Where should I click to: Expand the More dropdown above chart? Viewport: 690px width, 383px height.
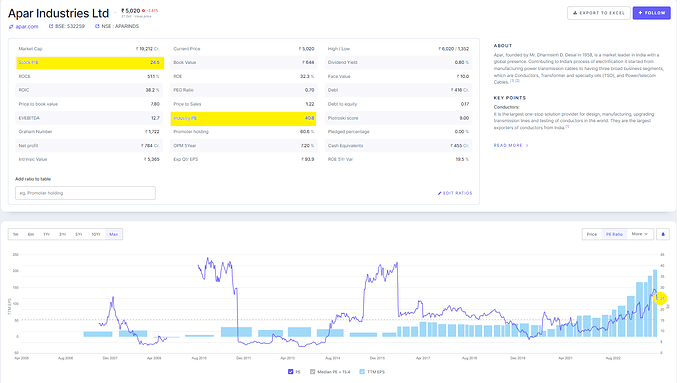click(639, 234)
